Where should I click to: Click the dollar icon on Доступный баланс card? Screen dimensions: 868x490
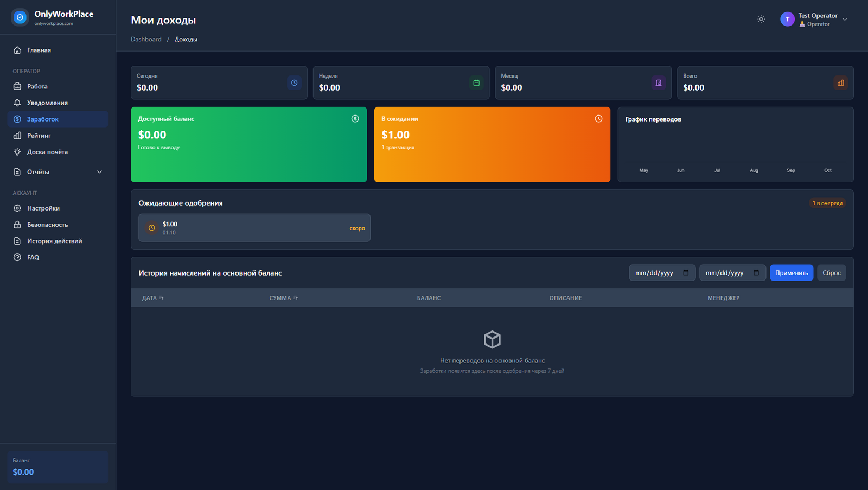click(x=355, y=119)
